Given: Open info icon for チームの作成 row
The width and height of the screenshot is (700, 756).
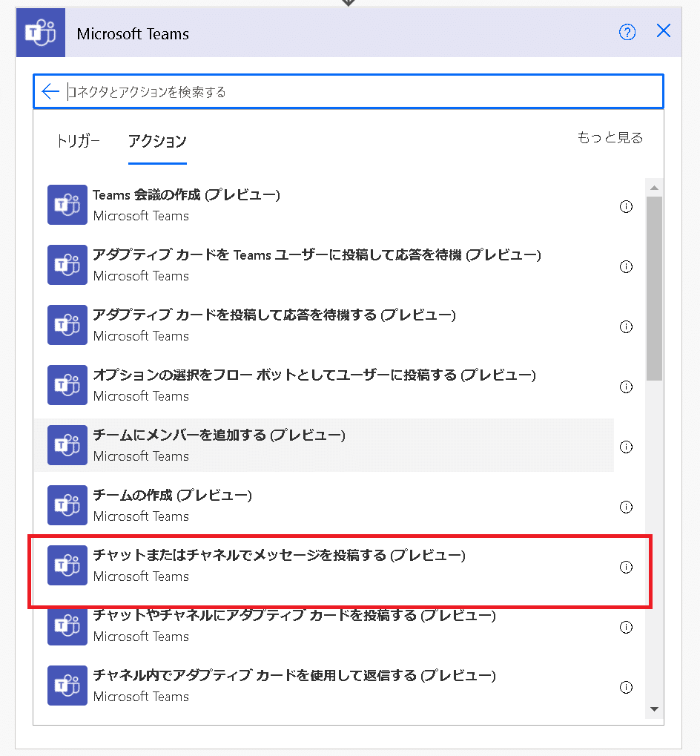Looking at the screenshot, I should [626, 507].
